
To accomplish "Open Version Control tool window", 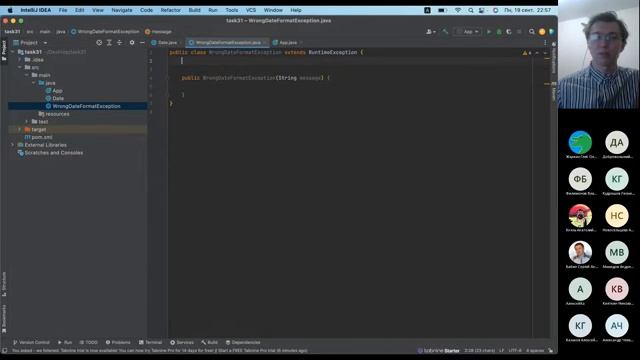I will tap(31, 342).
